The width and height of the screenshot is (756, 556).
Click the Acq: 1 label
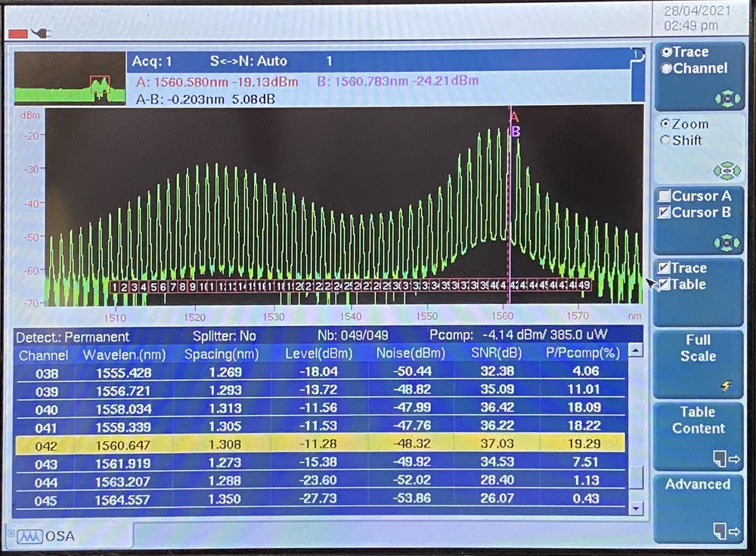(x=152, y=61)
